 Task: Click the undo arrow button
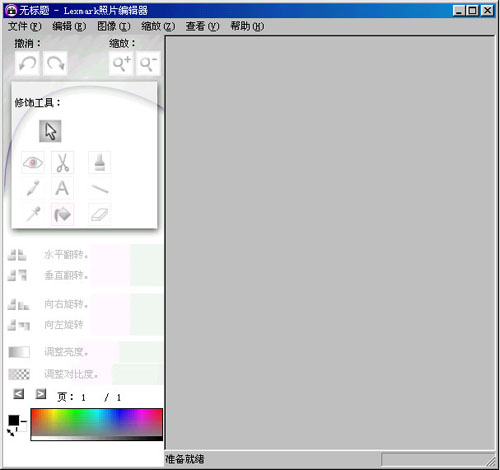click(27, 63)
